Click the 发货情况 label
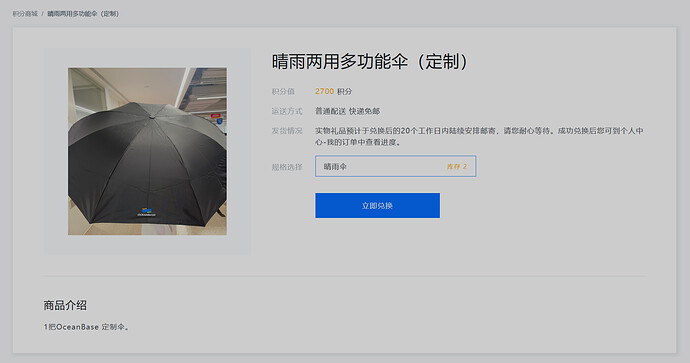 click(x=287, y=131)
